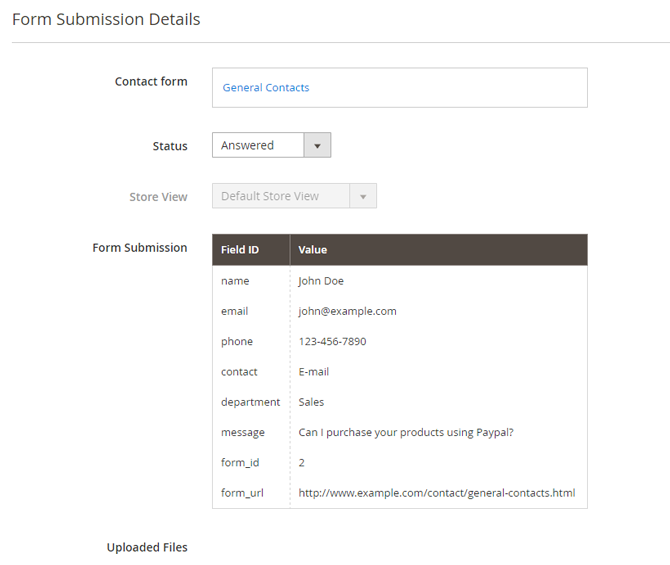This screenshot has width=670, height=565.
Task: Select the John Doe name value
Action: click(321, 281)
